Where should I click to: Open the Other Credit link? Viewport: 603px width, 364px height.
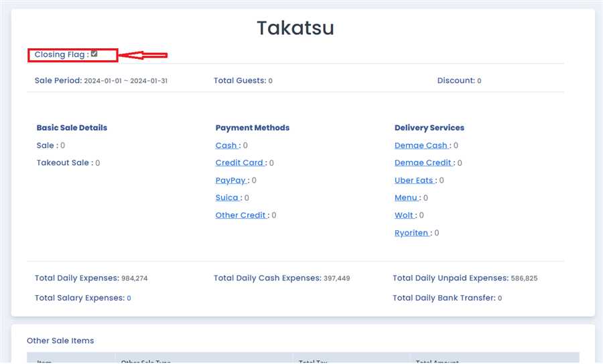coord(241,215)
